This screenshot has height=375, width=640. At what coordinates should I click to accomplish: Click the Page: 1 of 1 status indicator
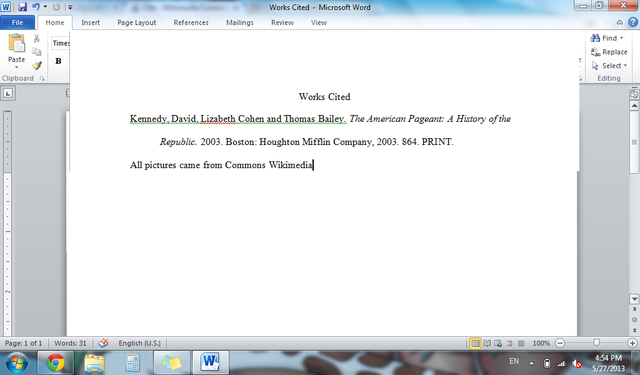click(23, 343)
